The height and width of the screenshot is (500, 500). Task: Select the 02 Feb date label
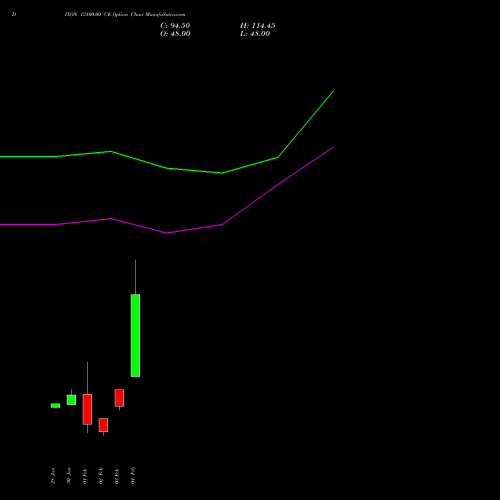click(x=101, y=476)
